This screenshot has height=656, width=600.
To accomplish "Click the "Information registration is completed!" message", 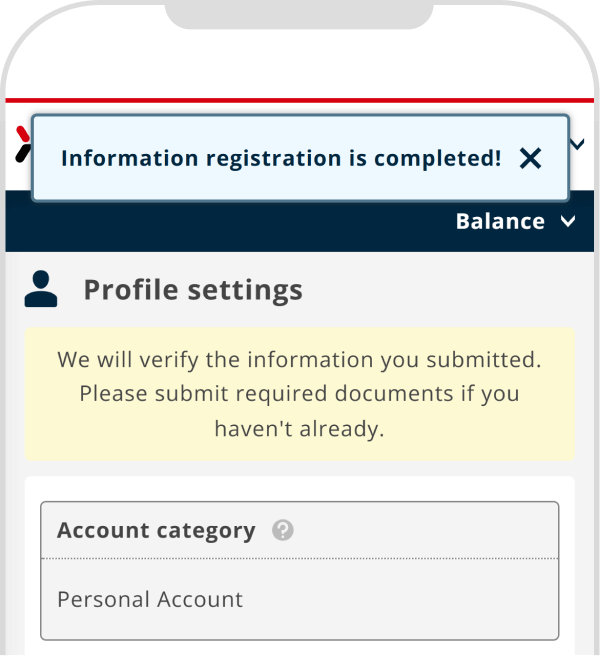I will (x=281, y=158).
